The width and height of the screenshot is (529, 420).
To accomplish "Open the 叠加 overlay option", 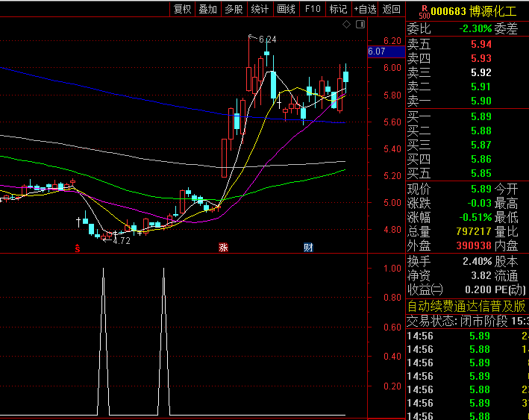I will 207,9.
